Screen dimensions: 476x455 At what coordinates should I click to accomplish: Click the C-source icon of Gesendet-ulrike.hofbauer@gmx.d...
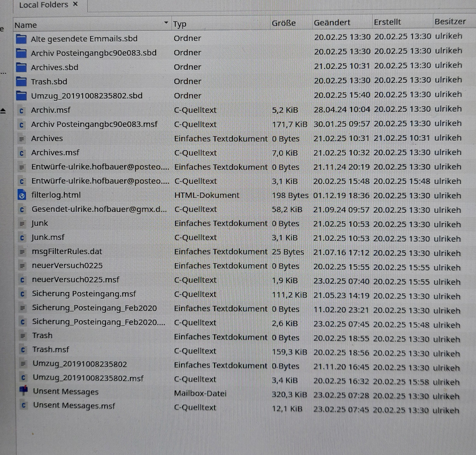point(22,209)
